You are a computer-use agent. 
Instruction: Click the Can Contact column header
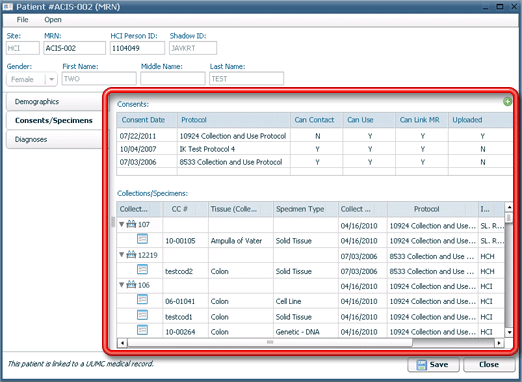coord(316,120)
